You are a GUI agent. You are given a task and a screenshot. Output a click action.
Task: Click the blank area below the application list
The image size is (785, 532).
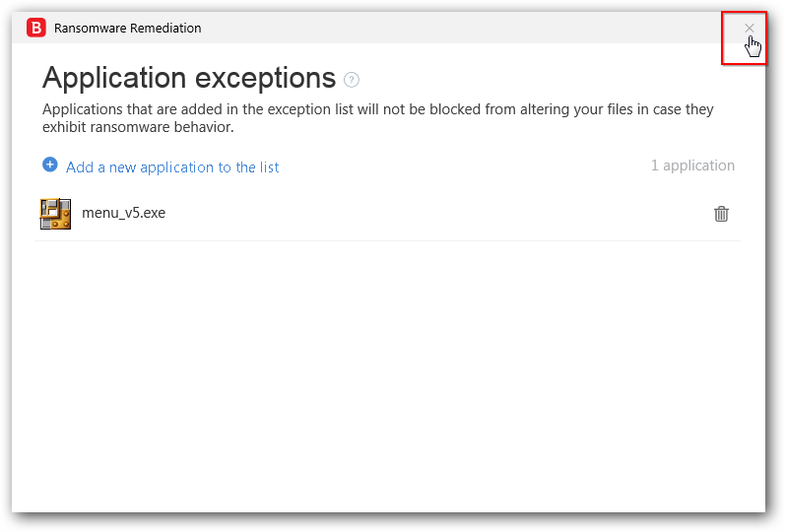[388, 374]
